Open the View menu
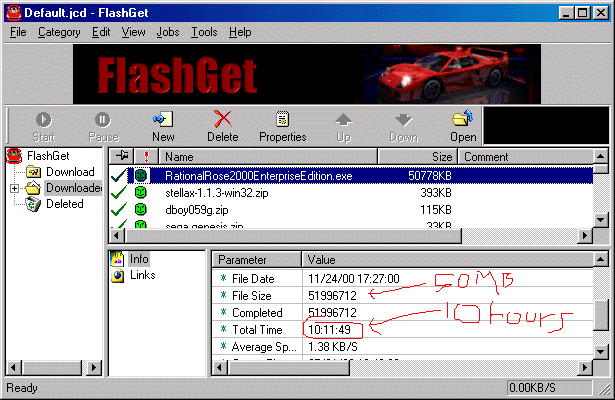 pos(133,32)
